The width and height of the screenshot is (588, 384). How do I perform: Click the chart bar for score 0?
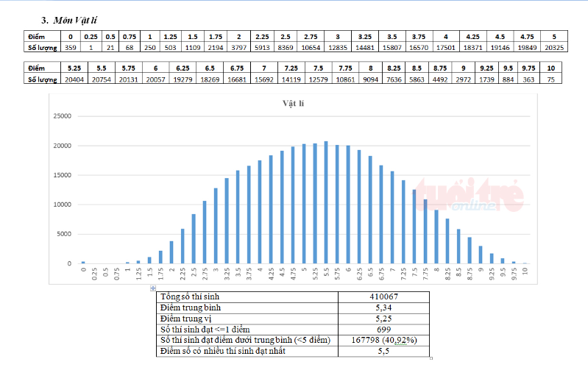[x=83, y=262]
